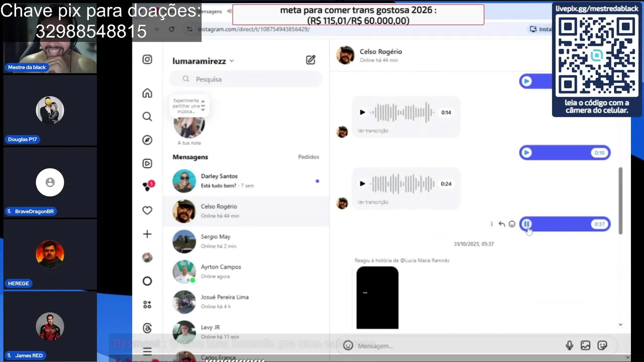Play the sent 0:10 voice message
The width and height of the screenshot is (644, 362).
[x=526, y=153]
